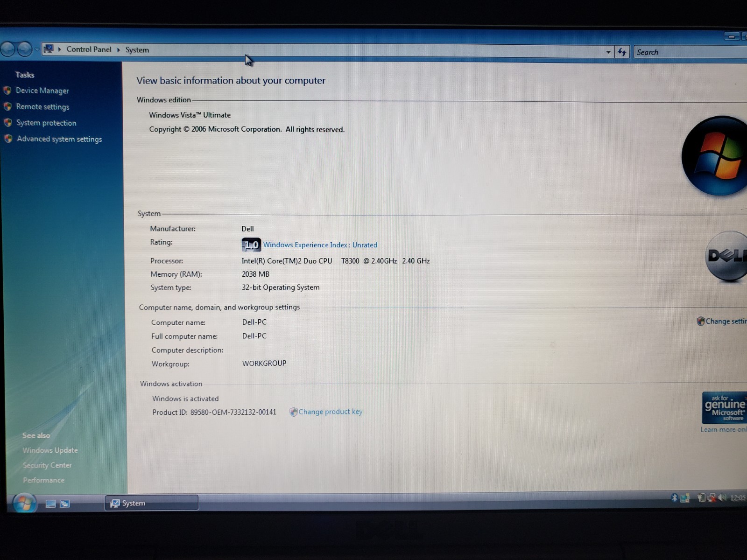Viewport: 747px width, 560px height.
Task: Click Switch between windows quick launch icon
Action: (x=65, y=504)
